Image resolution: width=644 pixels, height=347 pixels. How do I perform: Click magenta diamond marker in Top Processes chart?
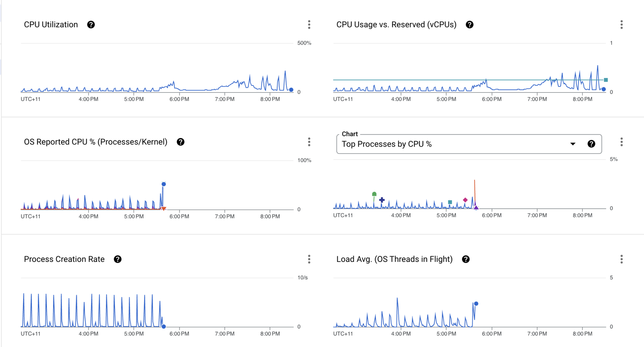click(x=465, y=200)
